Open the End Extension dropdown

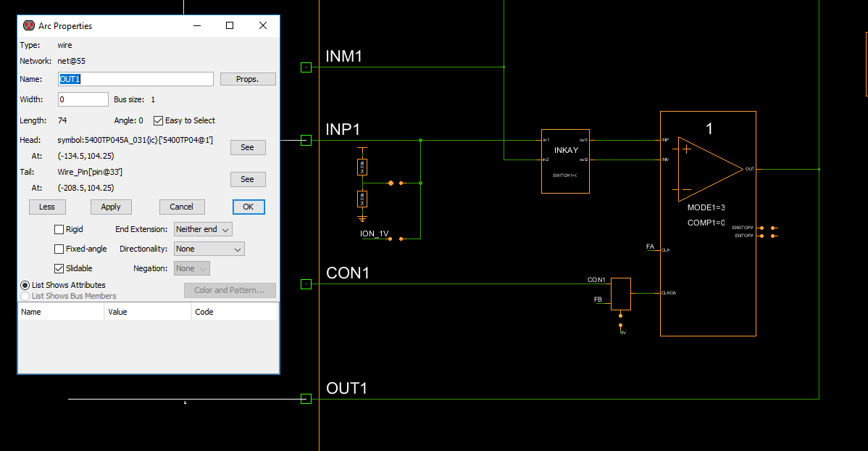(203, 229)
